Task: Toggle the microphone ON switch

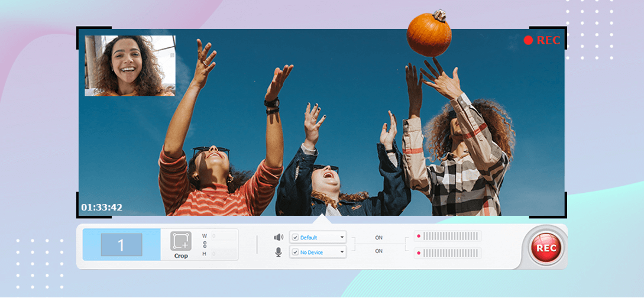Action: [x=378, y=251]
